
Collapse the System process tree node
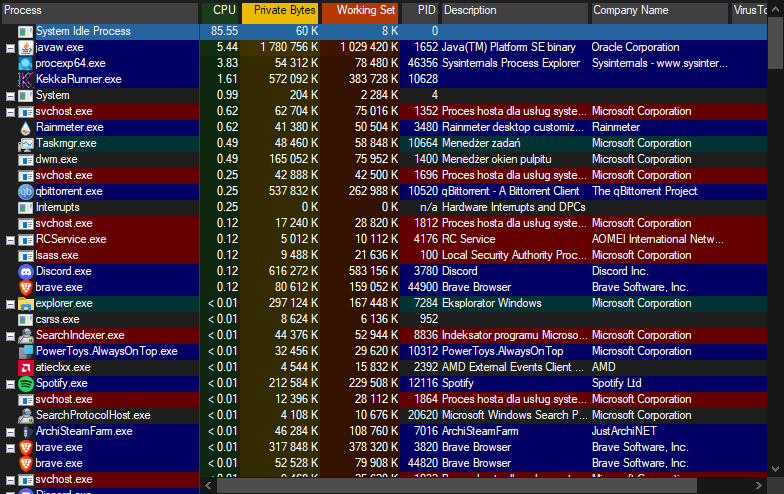pos(10,96)
